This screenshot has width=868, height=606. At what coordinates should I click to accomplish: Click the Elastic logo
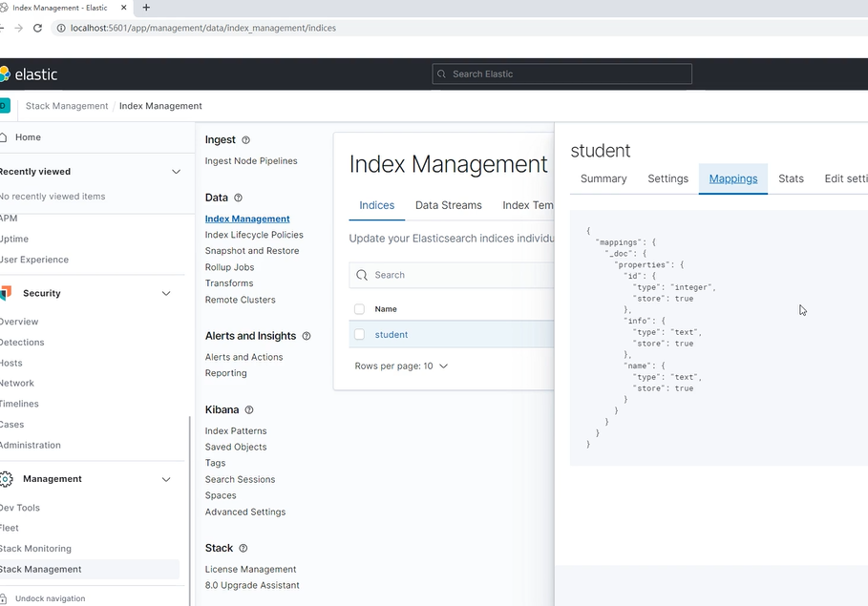[x=29, y=74]
